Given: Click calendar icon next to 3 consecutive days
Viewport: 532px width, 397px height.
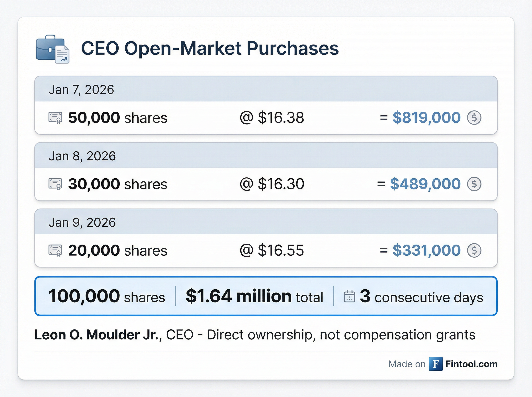Looking at the screenshot, I should [x=349, y=296].
